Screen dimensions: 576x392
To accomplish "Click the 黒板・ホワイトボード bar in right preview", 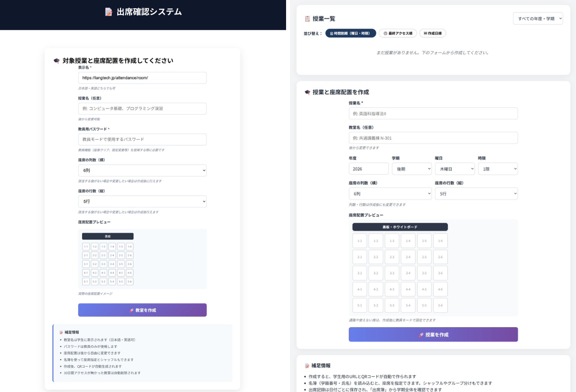I will [x=400, y=227].
